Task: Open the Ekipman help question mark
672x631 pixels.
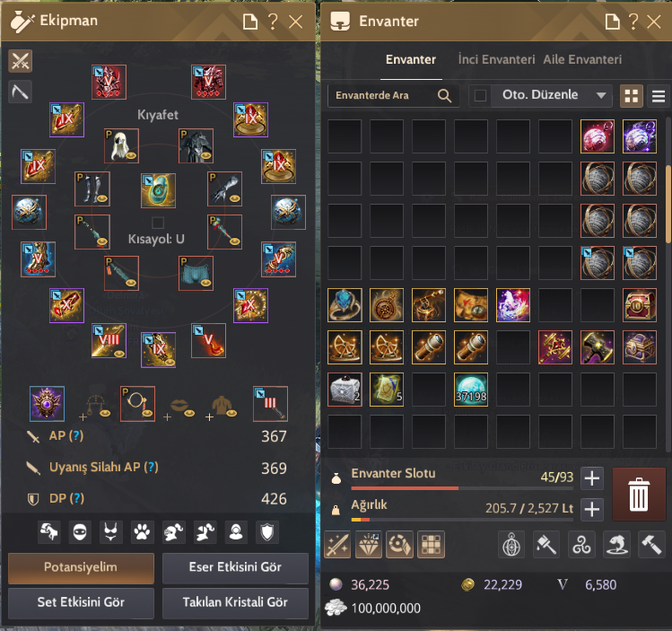Action: pyautogui.click(x=273, y=21)
